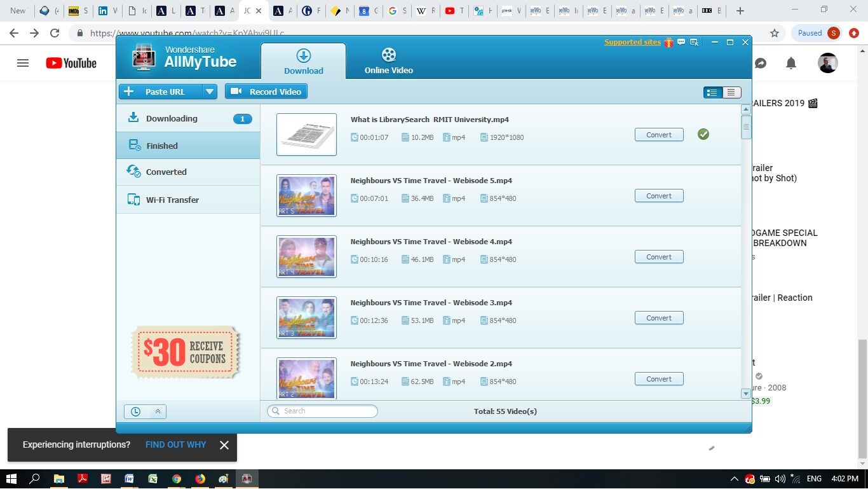Switch to the Download tab
This screenshot has width=868, height=489.
pos(303,62)
